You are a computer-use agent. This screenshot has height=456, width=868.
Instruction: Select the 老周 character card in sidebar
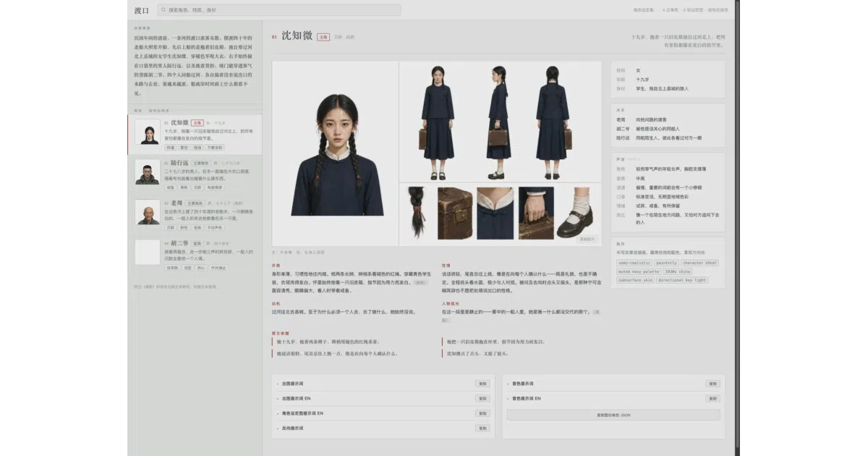tap(195, 214)
